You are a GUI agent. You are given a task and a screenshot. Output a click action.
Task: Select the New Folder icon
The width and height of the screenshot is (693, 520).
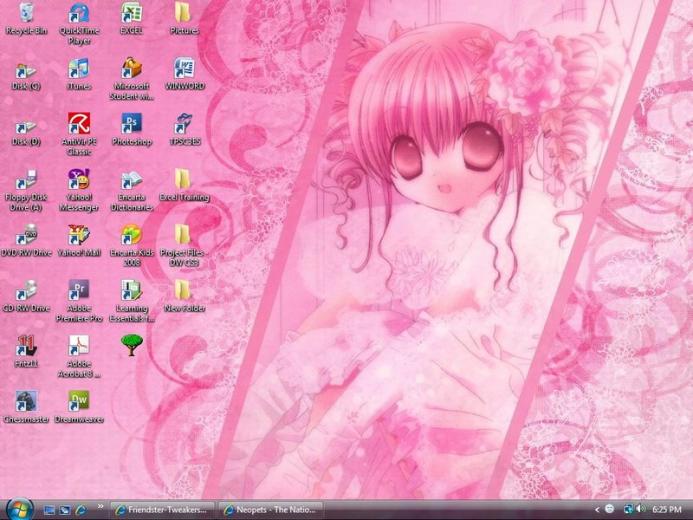184,297
